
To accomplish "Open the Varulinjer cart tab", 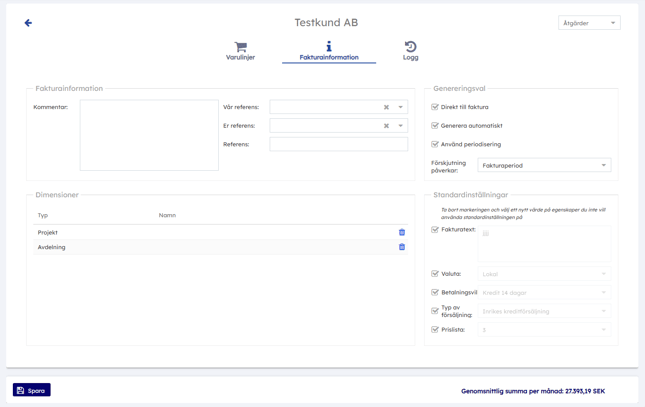I will coord(240,51).
